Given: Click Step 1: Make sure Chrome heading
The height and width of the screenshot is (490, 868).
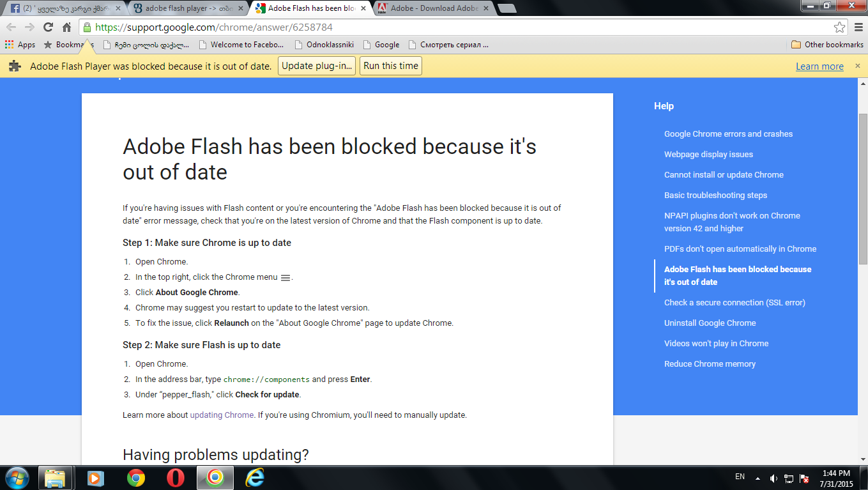Looking at the screenshot, I should [x=207, y=243].
